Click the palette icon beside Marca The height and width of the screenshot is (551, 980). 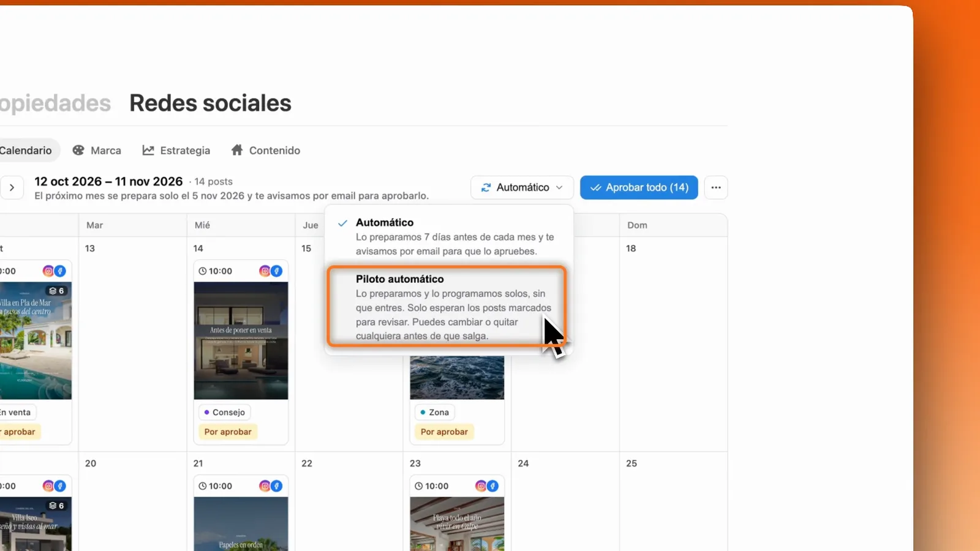pos(78,150)
